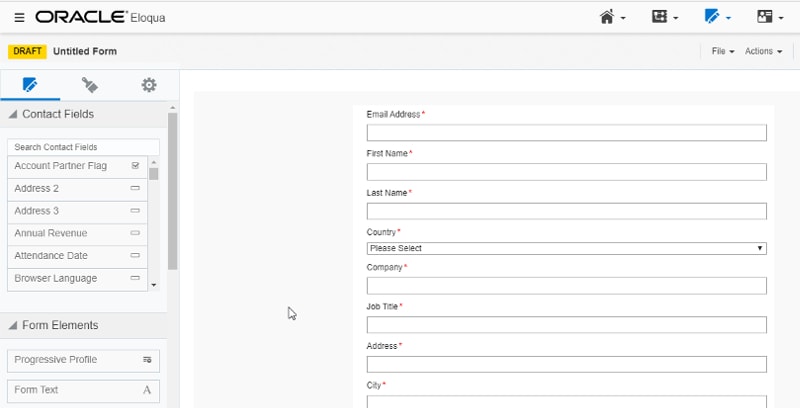Open the hamburger navigation menu
Viewport: 800px width, 408px height.
(19, 17)
